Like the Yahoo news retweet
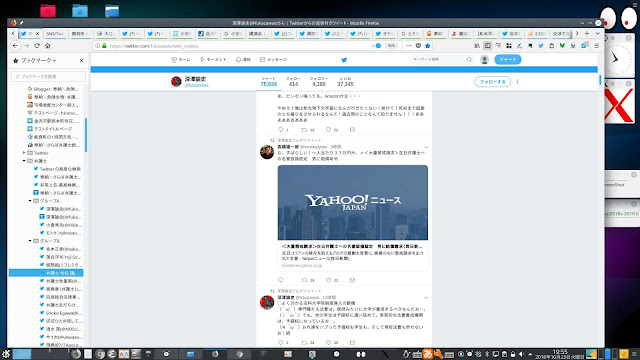The width and height of the screenshot is (640, 360). tap(328, 280)
